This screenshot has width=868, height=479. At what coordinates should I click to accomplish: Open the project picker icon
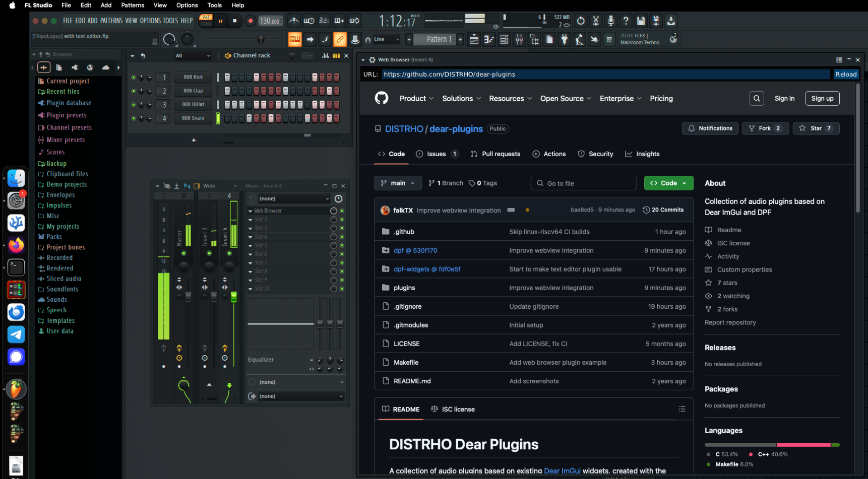coord(549,39)
